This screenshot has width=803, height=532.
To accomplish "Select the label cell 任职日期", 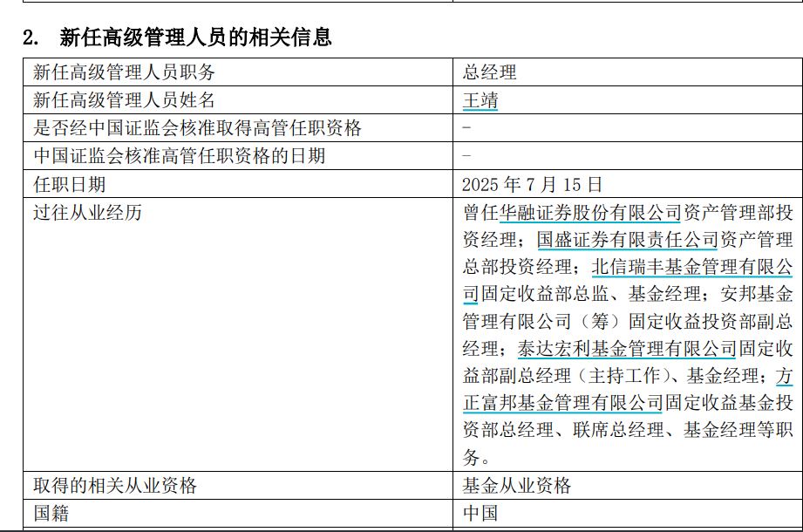I will [238, 184].
